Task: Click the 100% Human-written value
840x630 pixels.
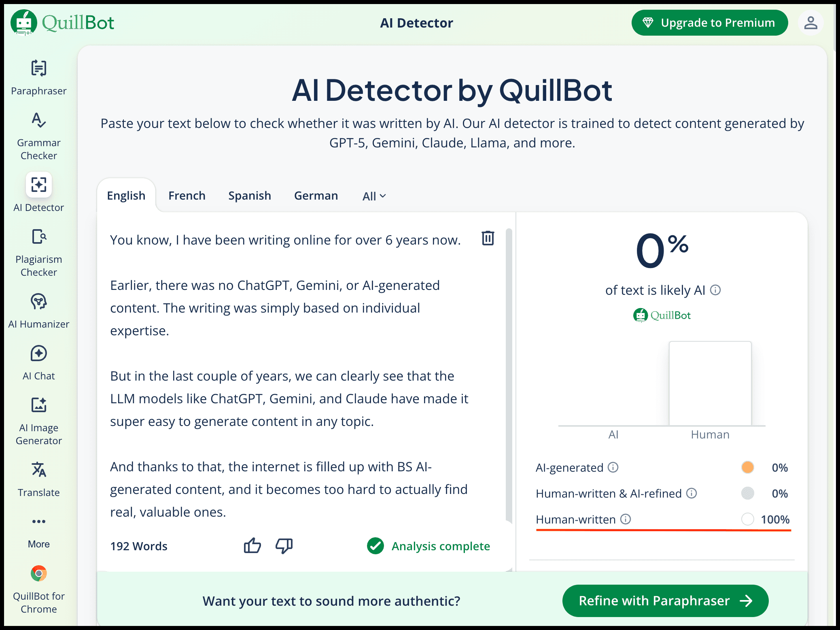Action: [775, 519]
